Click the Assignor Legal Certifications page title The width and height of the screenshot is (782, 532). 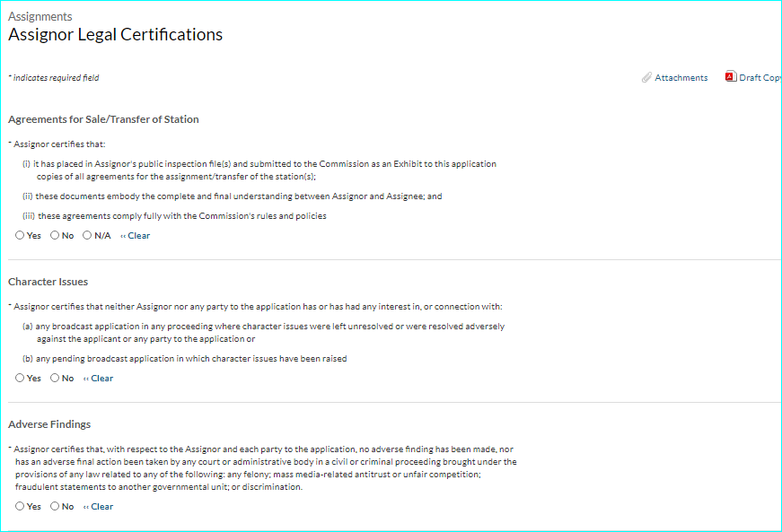115,35
